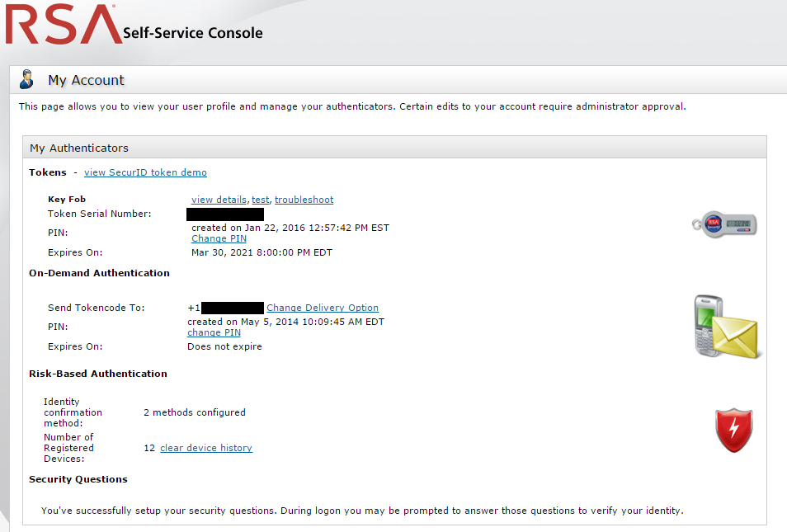The image size is (787, 532).
Task: Click the test link for the Key Fob
Action: pos(261,200)
